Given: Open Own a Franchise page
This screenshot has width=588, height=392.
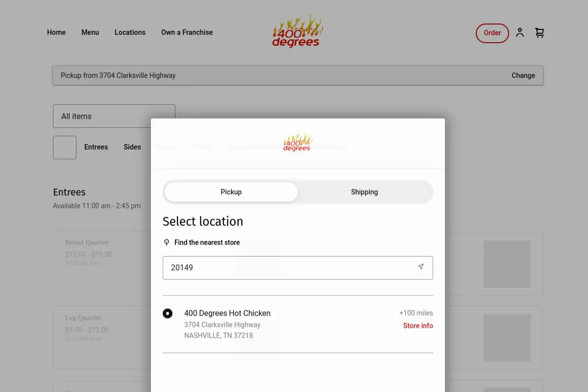Looking at the screenshot, I should (x=187, y=32).
